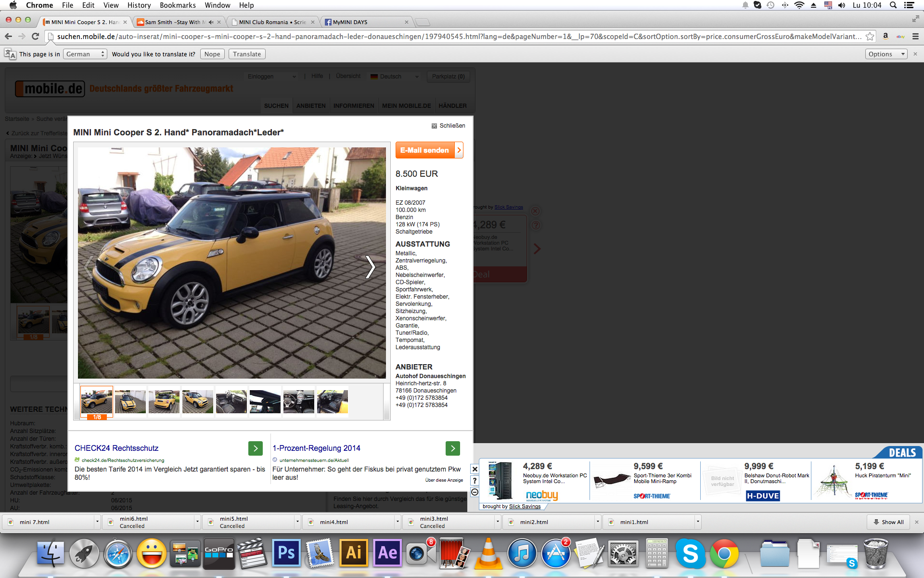Switch to the MINI Club Romania tab

point(272,22)
